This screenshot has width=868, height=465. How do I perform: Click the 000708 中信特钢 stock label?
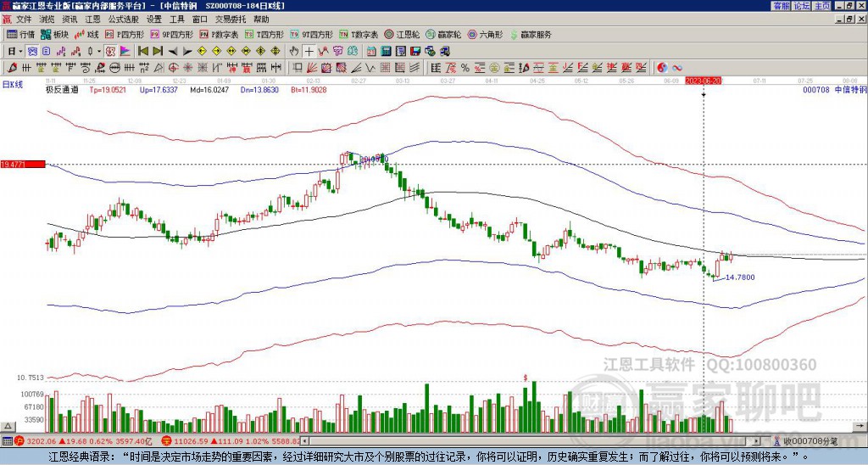[x=834, y=89]
